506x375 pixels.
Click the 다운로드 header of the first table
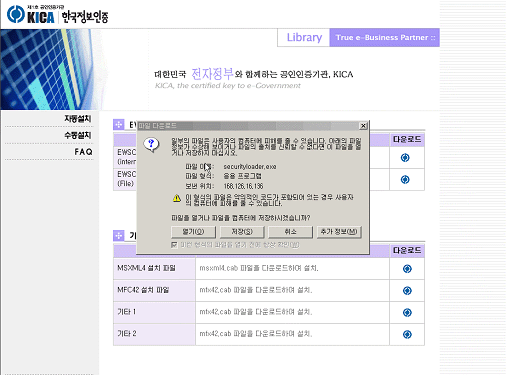pyautogui.click(x=407, y=139)
